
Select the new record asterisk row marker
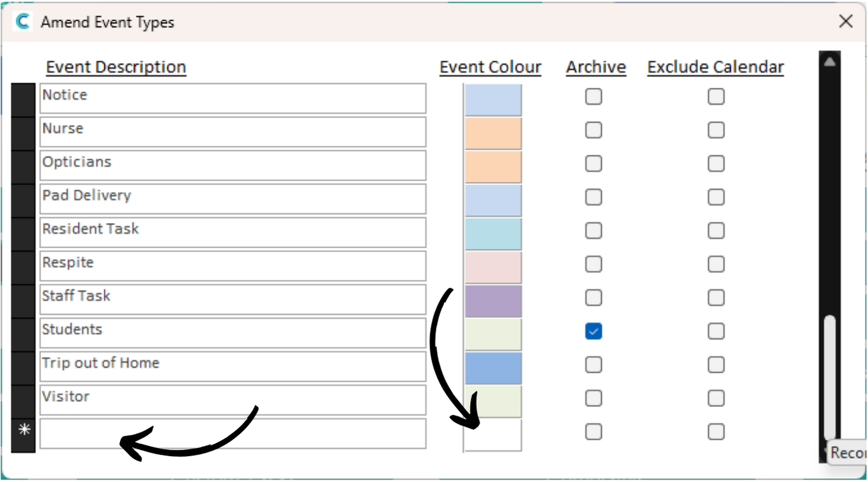[x=23, y=431]
